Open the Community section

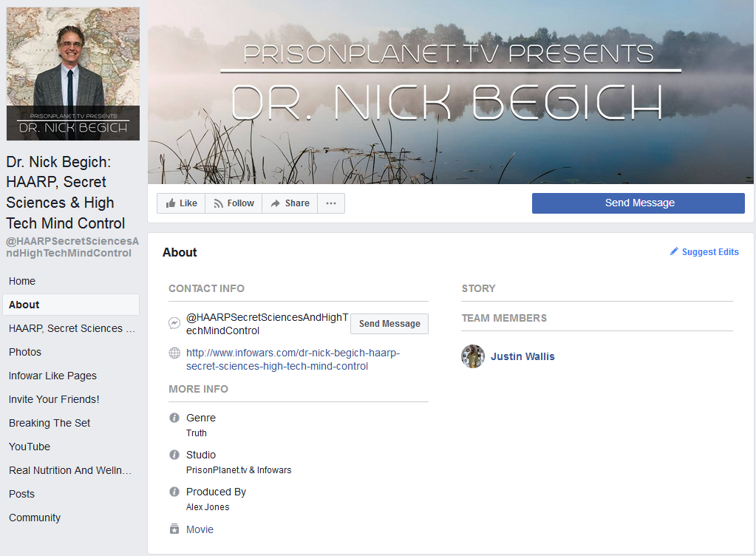point(35,518)
